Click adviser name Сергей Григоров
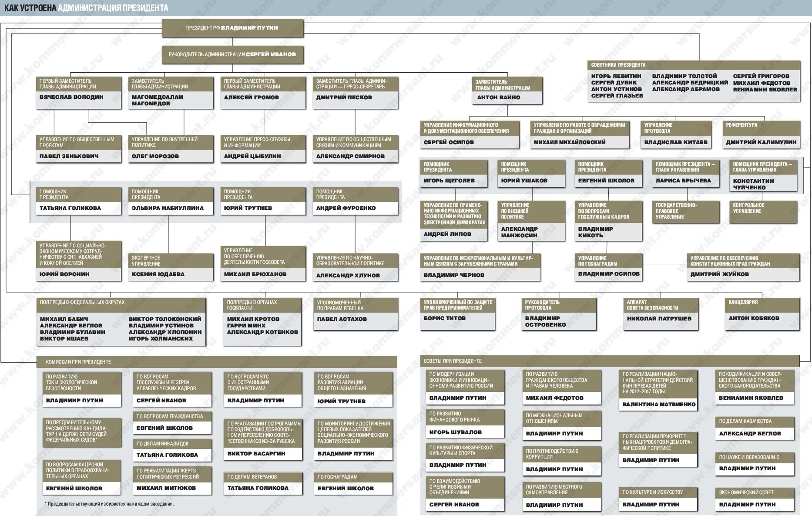The height and width of the screenshot is (516, 812). click(x=761, y=76)
